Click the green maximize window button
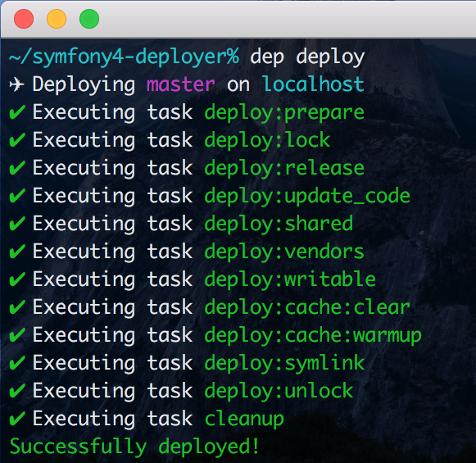Image resolution: width=476 pixels, height=463 pixels. coord(89,19)
